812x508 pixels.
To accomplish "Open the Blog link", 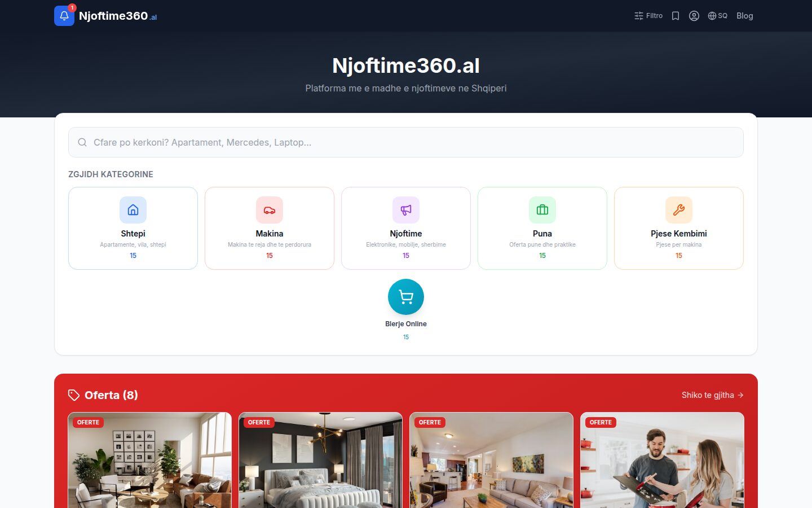I will tap(745, 16).
